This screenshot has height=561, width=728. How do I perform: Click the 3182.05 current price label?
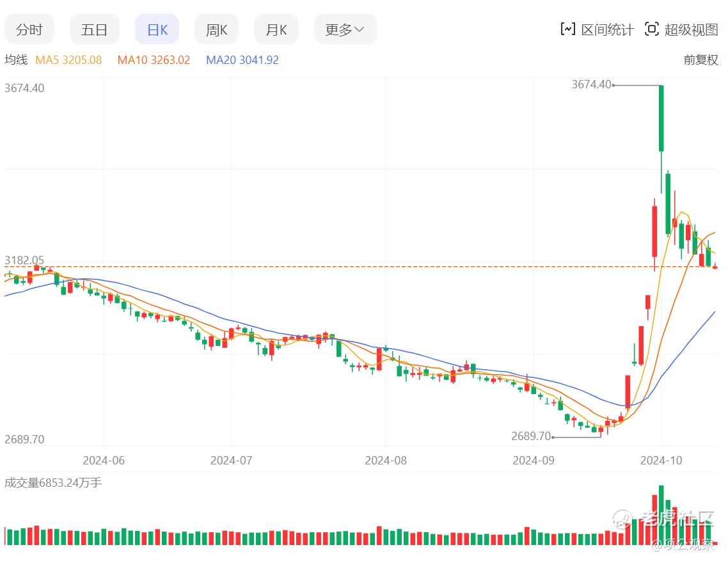pos(24,260)
